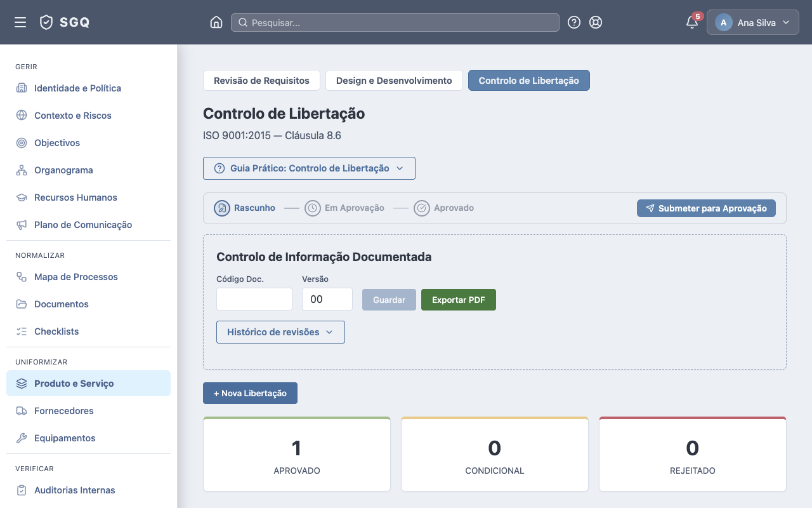
Task: Click the Produto e Serviço layers icon
Action: [22, 384]
